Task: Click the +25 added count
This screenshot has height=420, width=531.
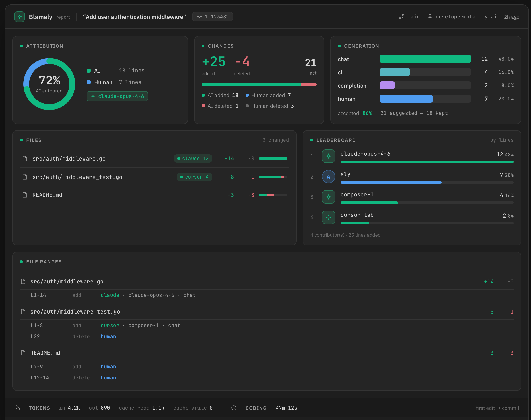Action: click(213, 61)
